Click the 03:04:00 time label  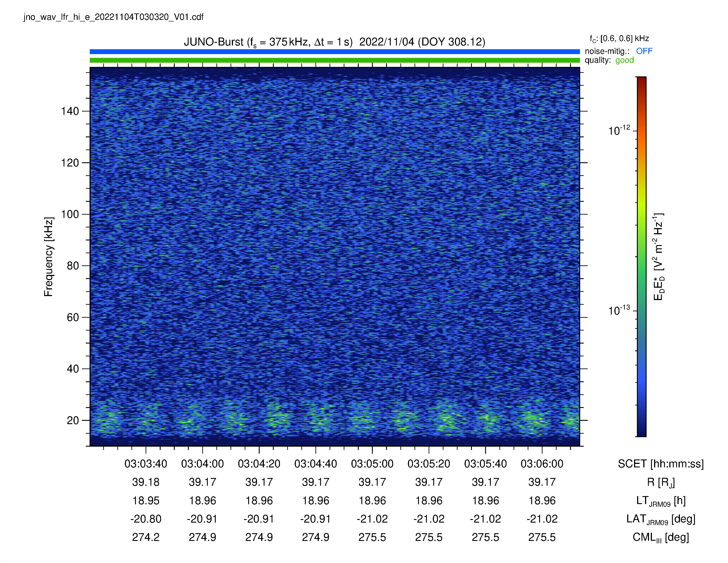(x=202, y=464)
